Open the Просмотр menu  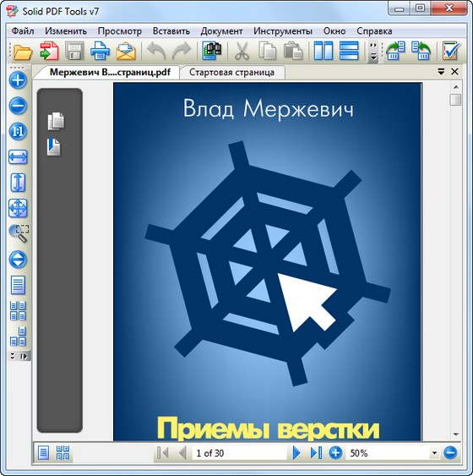(119, 31)
